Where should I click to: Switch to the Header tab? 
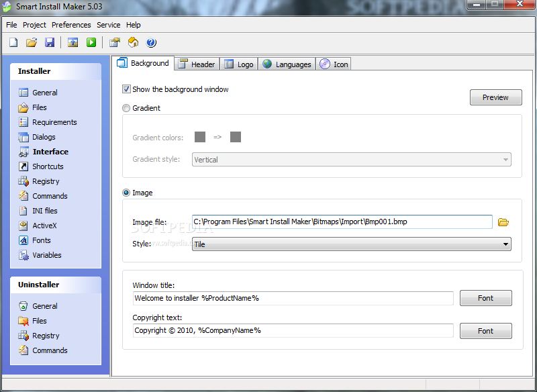[x=197, y=64]
